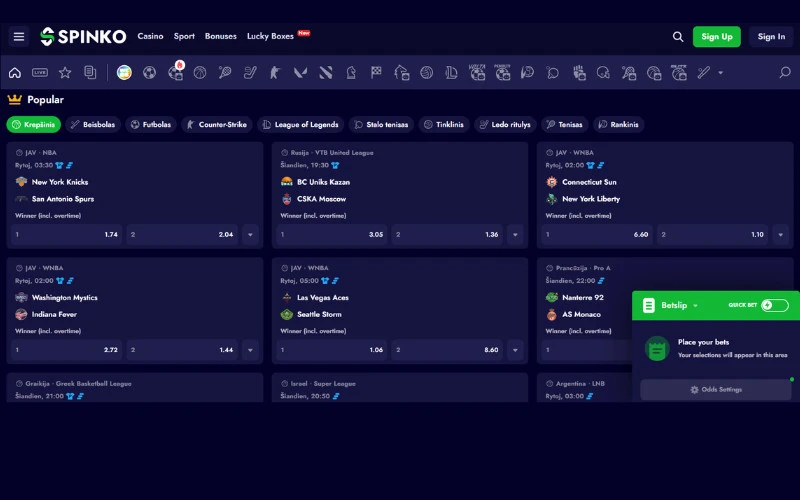The height and width of the screenshot is (500, 800).
Task: Select the baseball bat icon
Action: click(x=704, y=73)
